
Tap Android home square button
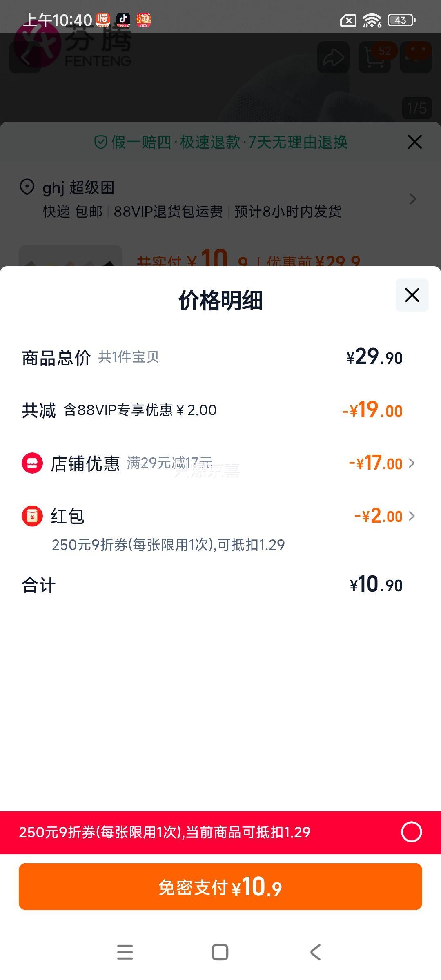[x=220, y=952]
